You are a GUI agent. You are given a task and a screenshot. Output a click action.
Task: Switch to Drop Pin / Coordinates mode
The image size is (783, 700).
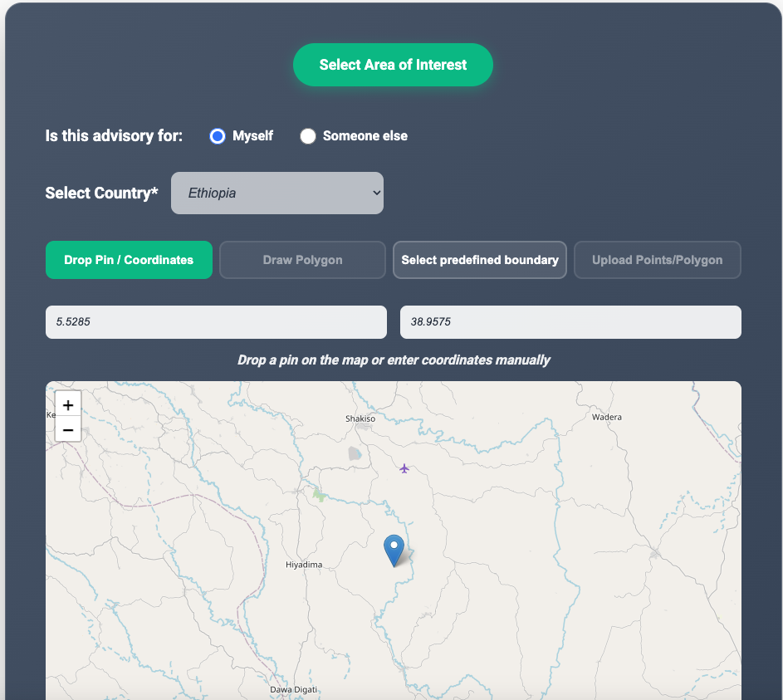click(129, 260)
